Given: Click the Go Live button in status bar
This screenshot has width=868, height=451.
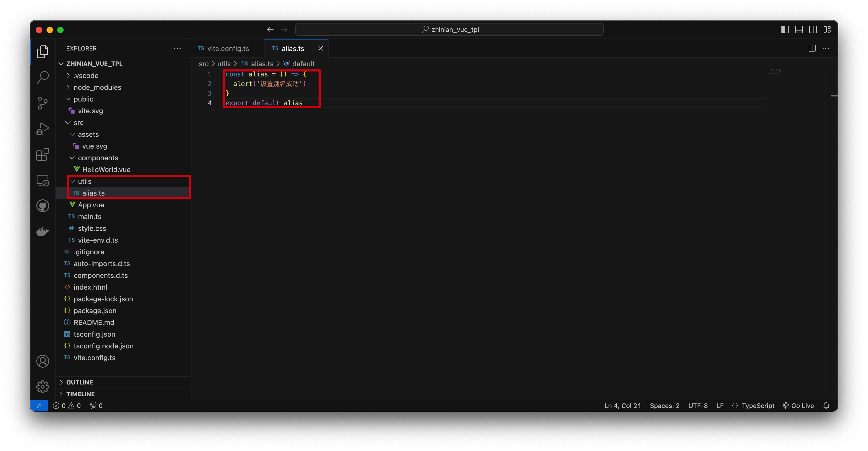Looking at the screenshot, I should [798, 406].
